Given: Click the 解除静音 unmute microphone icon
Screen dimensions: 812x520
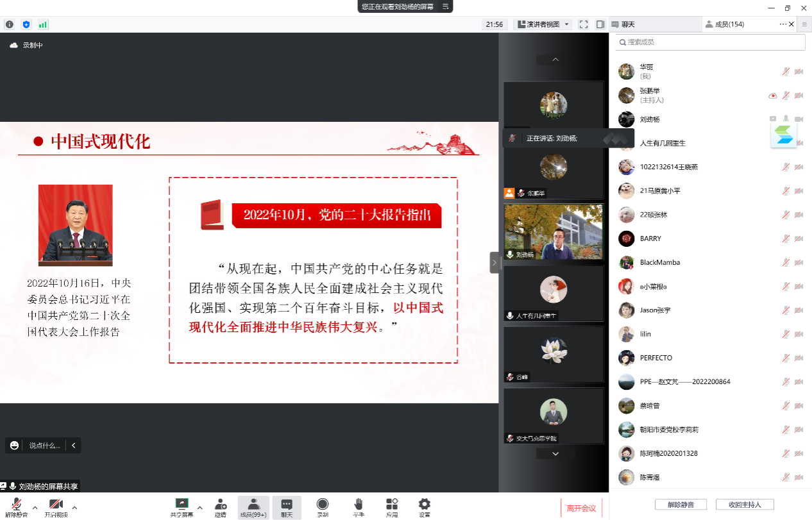Looking at the screenshot, I should point(17,504).
